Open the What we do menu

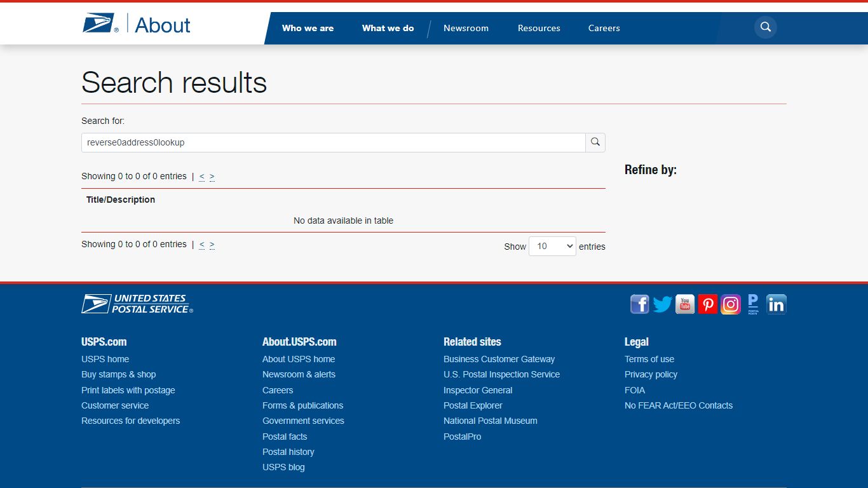388,28
